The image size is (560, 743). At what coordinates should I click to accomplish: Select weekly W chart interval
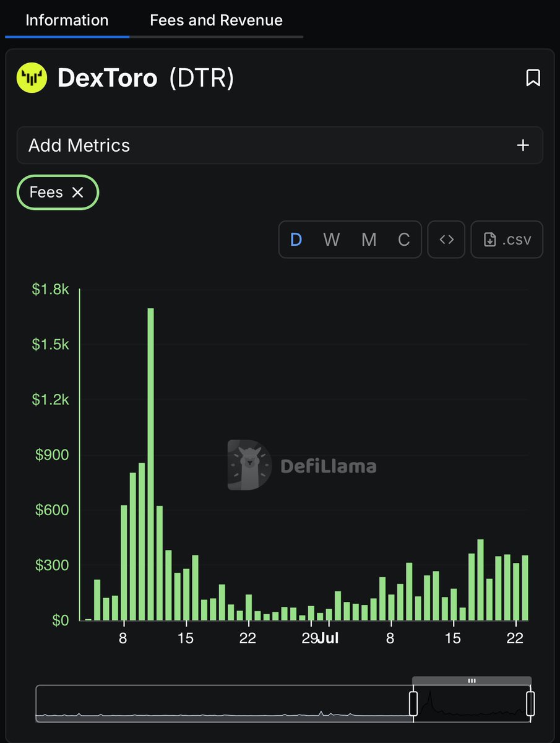[332, 240]
